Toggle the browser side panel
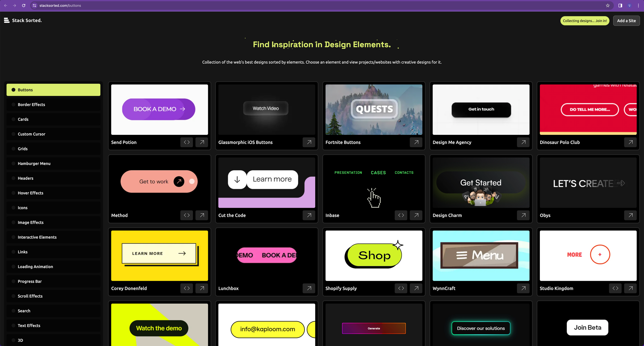Viewport: 644px width, 346px height. point(620,5)
